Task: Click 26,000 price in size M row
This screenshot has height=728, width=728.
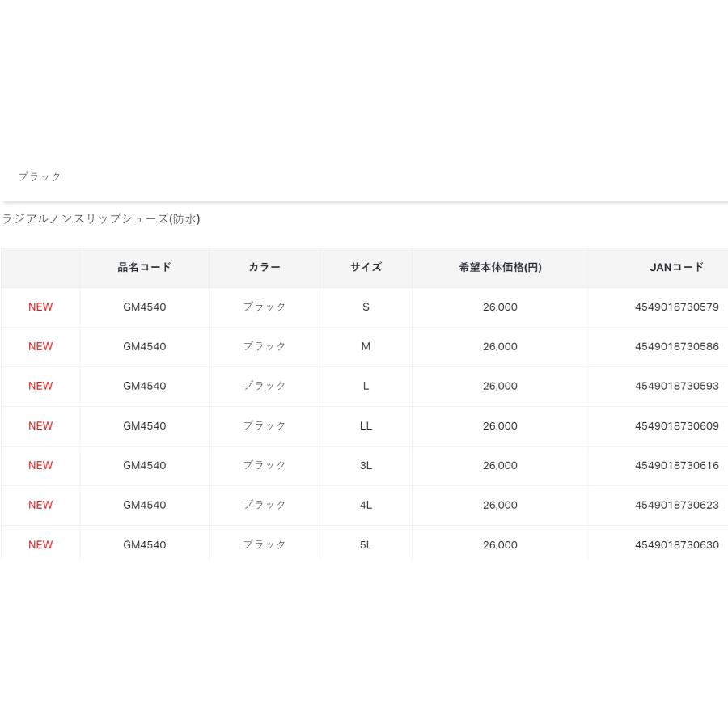Action: [500, 346]
